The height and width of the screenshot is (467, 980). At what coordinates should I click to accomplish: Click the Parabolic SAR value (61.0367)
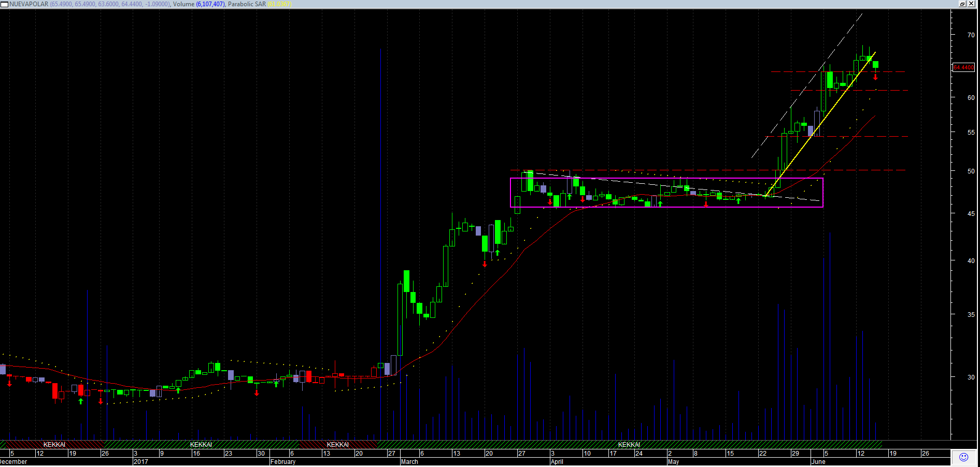pyautogui.click(x=280, y=4)
